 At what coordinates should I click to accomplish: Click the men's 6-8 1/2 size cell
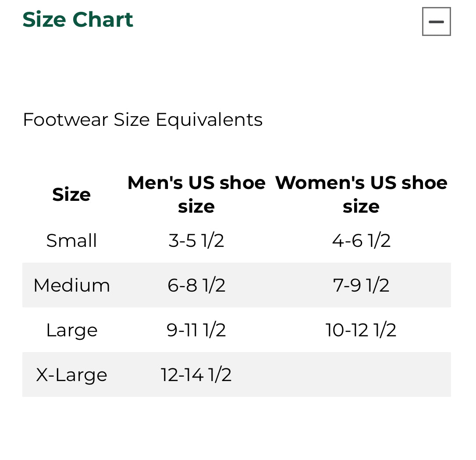click(x=196, y=285)
